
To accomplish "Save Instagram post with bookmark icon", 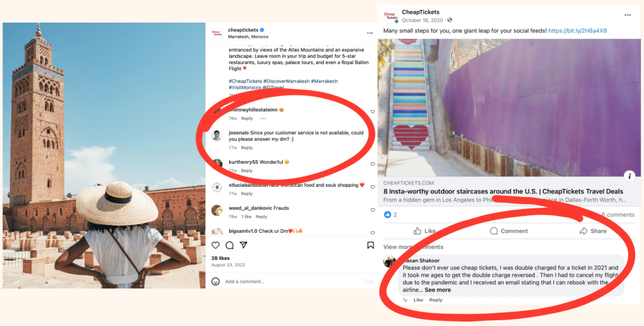I will pos(370,245).
